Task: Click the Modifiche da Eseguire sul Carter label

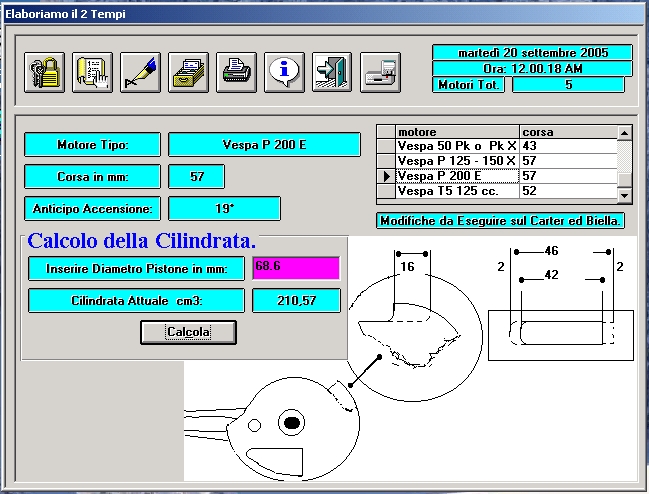Action: tap(500, 221)
